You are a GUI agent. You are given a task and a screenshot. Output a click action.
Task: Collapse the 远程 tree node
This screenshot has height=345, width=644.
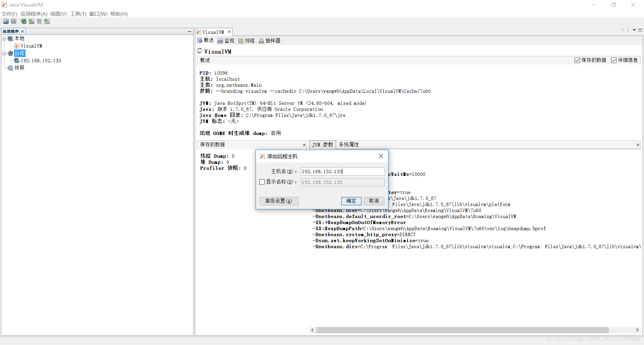(4, 53)
